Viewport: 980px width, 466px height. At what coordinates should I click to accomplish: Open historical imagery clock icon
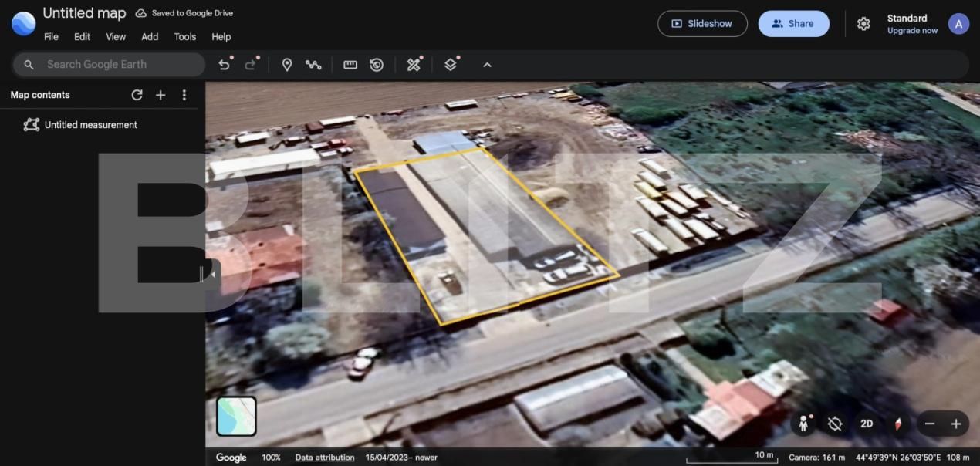[377, 65]
